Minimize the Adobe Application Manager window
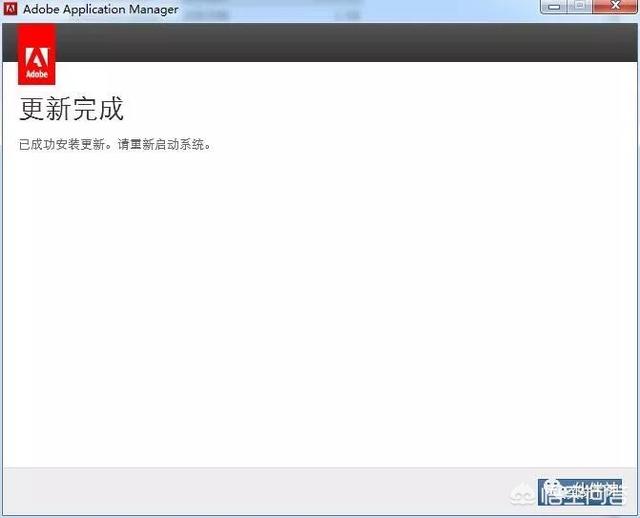 (553, 7)
